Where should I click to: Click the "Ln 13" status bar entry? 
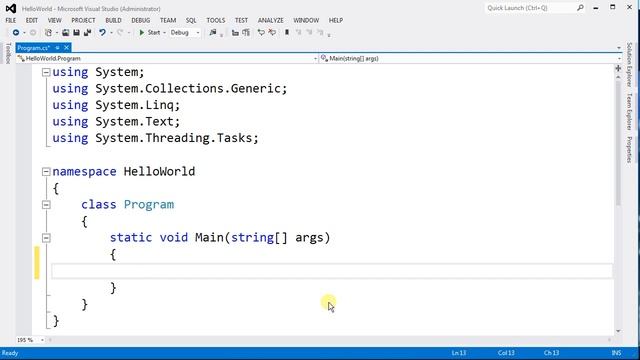(459, 353)
